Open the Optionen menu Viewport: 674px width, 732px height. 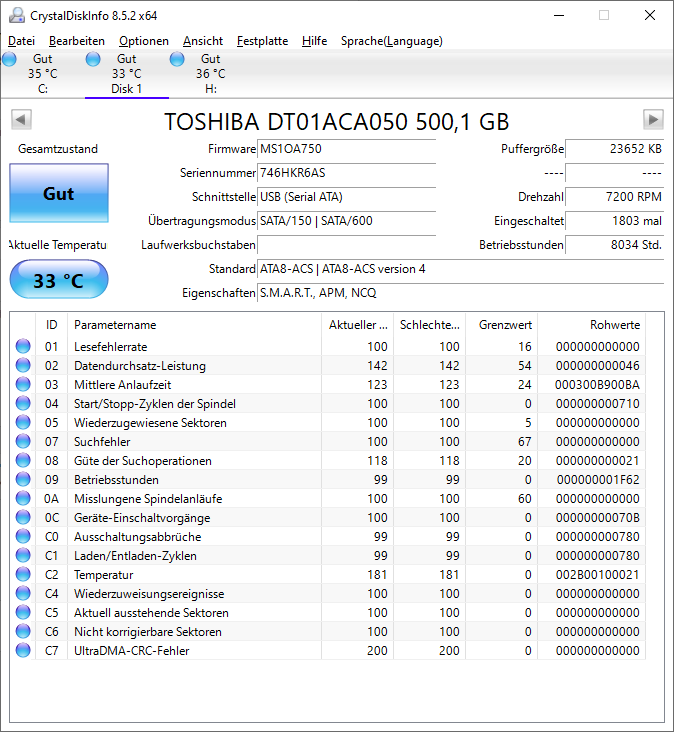pyautogui.click(x=144, y=41)
